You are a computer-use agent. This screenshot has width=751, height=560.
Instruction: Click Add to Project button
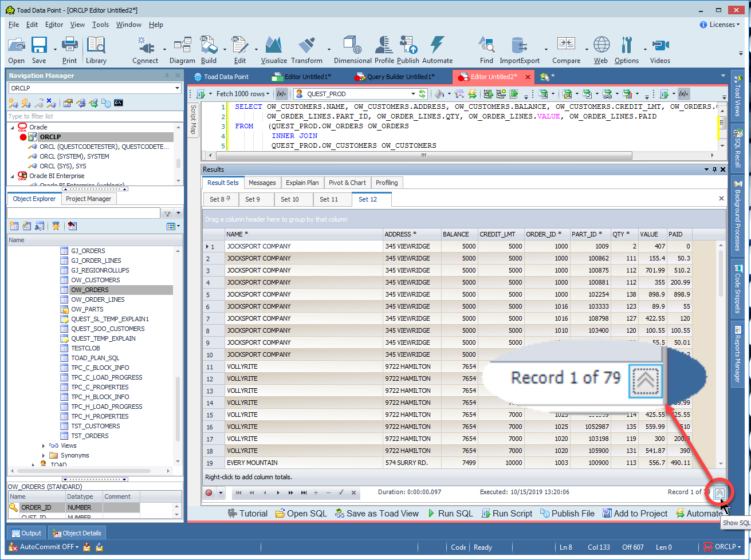point(635,514)
